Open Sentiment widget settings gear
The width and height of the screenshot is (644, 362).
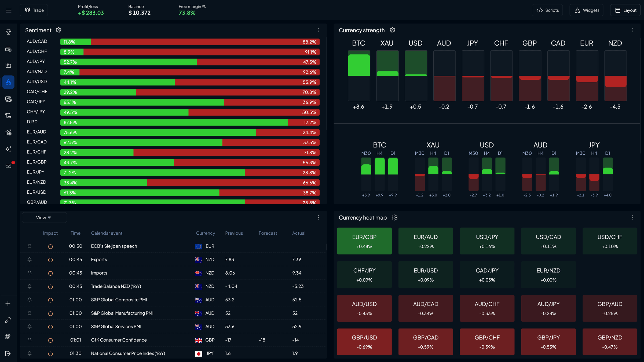(58, 30)
